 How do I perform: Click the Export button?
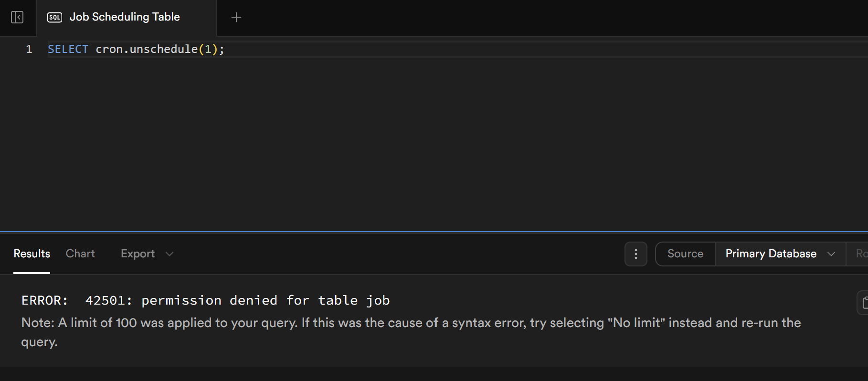[138, 254]
